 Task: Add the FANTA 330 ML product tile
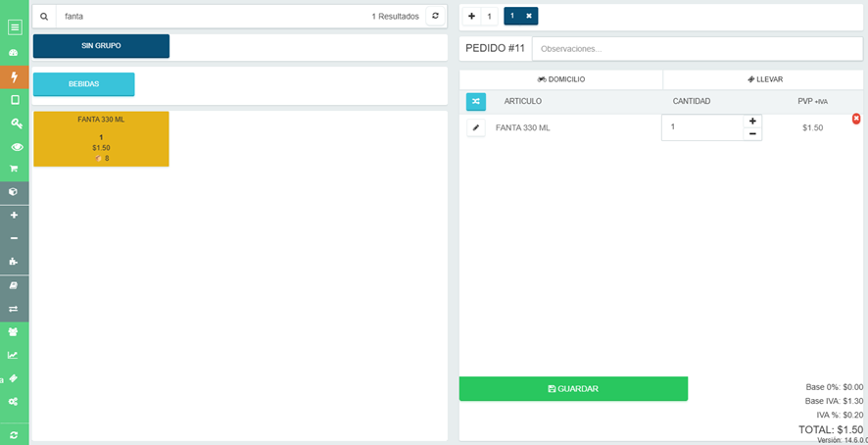101,138
